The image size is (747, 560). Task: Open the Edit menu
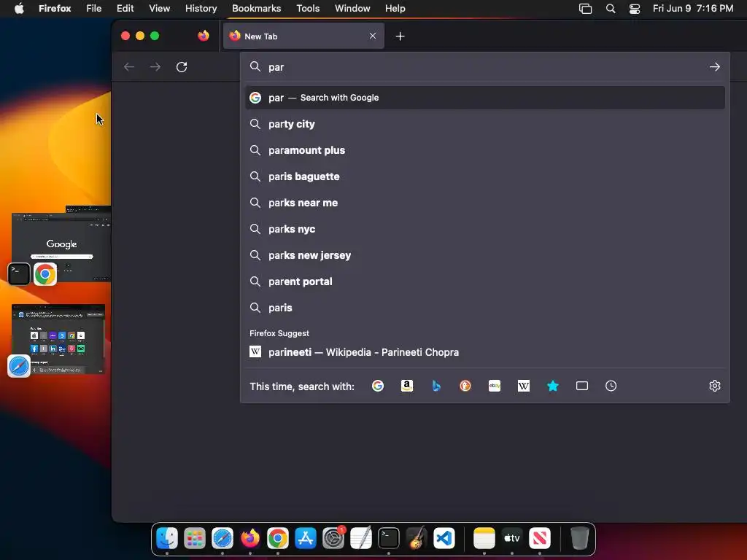click(x=125, y=9)
